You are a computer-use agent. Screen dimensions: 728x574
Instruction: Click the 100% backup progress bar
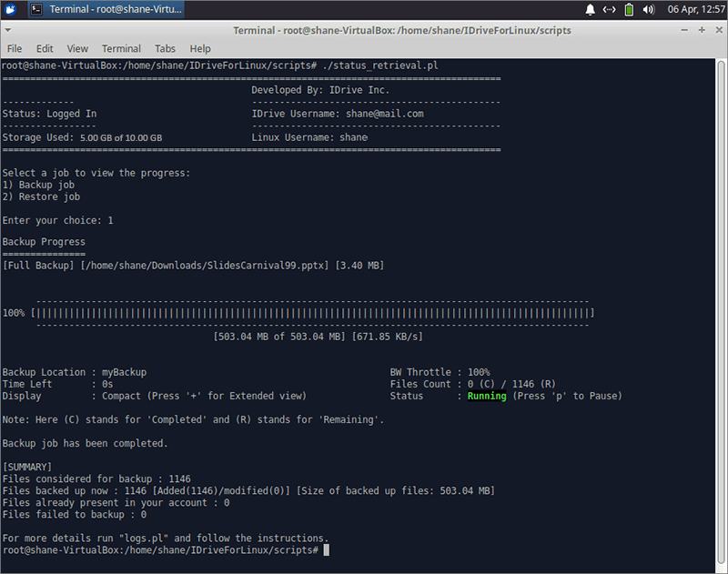(x=312, y=313)
